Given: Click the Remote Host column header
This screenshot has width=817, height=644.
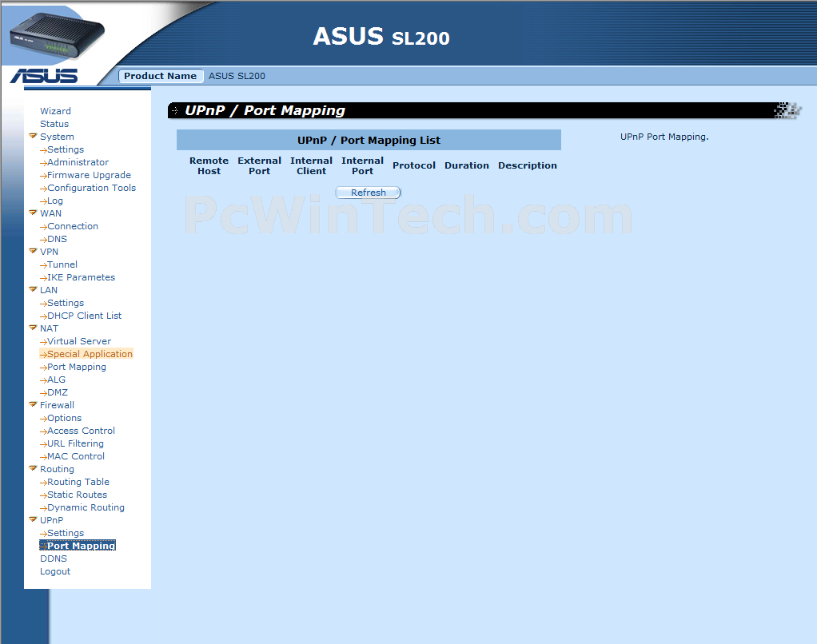Looking at the screenshot, I should point(209,165).
